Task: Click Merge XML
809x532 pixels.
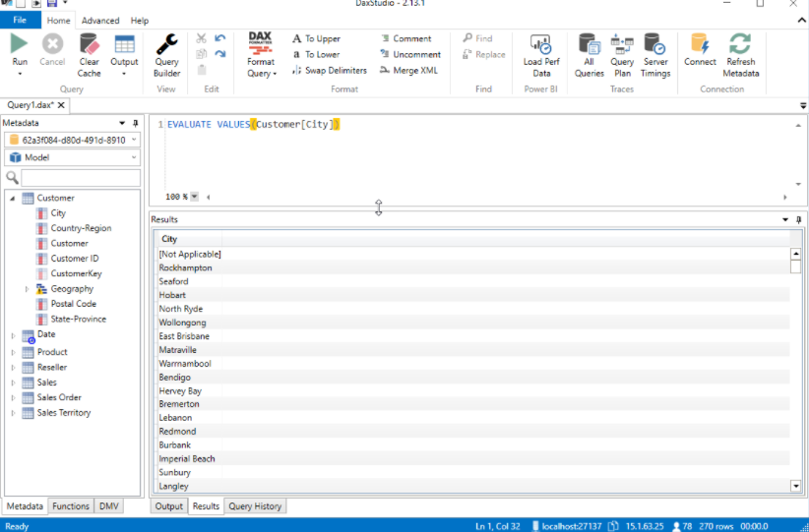Action: pos(409,71)
